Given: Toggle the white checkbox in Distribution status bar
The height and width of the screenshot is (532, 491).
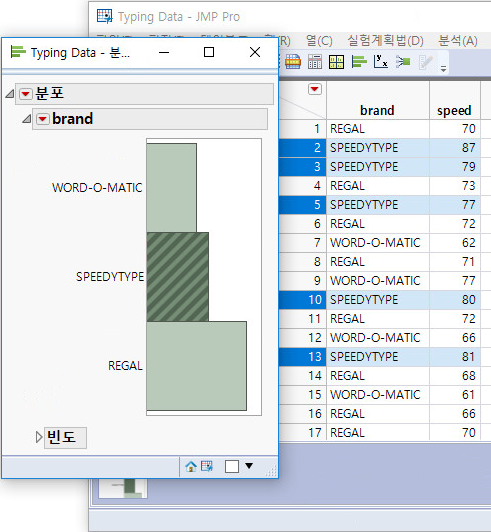Looking at the screenshot, I should click(x=232, y=467).
